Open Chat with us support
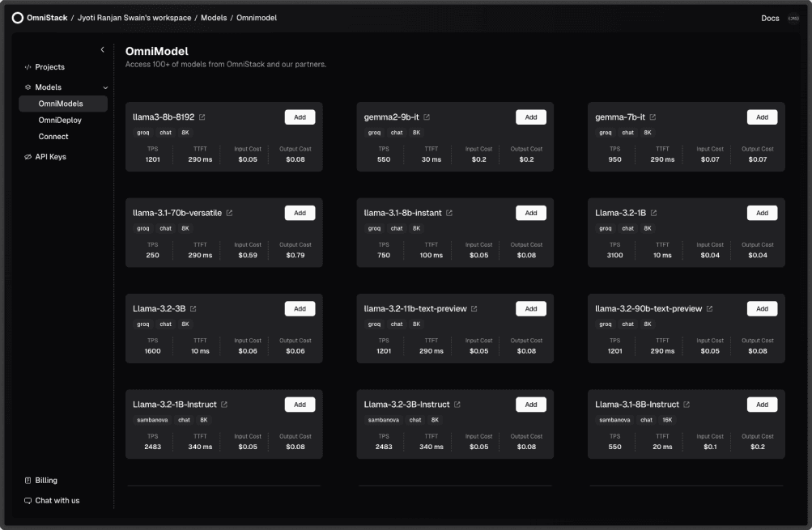The width and height of the screenshot is (812, 530). (x=57, y=501)
